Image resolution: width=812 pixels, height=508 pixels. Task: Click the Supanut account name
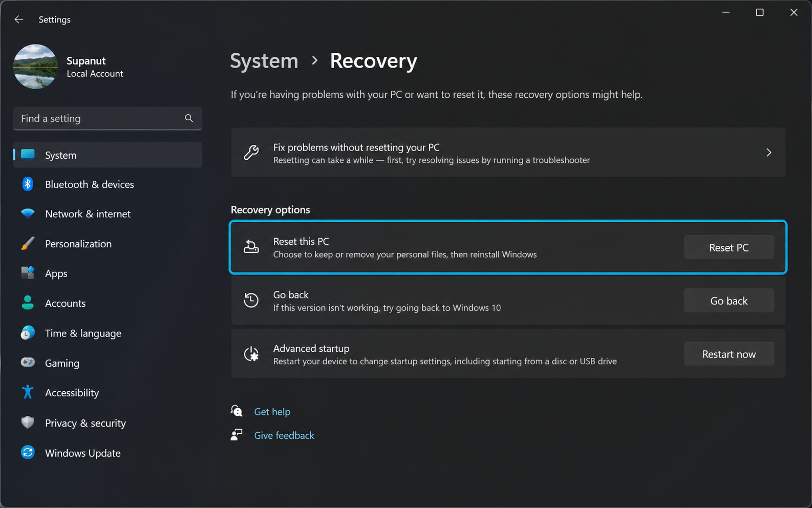click(86, 61)
